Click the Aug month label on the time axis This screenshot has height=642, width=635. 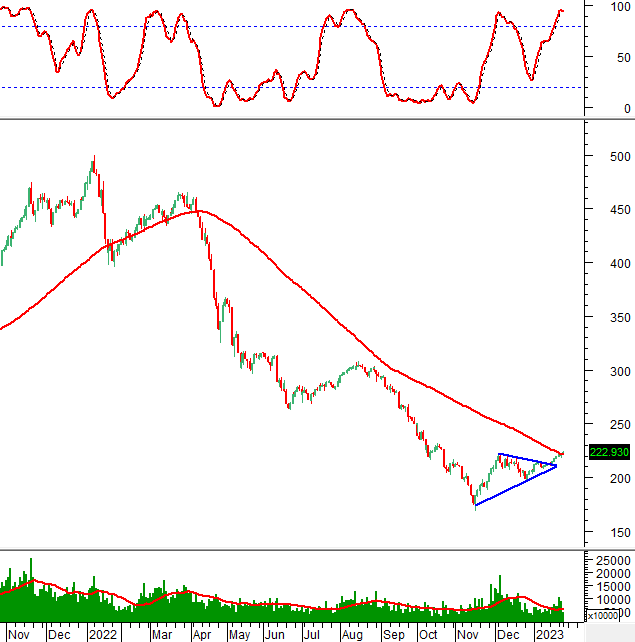coord(352,634)
